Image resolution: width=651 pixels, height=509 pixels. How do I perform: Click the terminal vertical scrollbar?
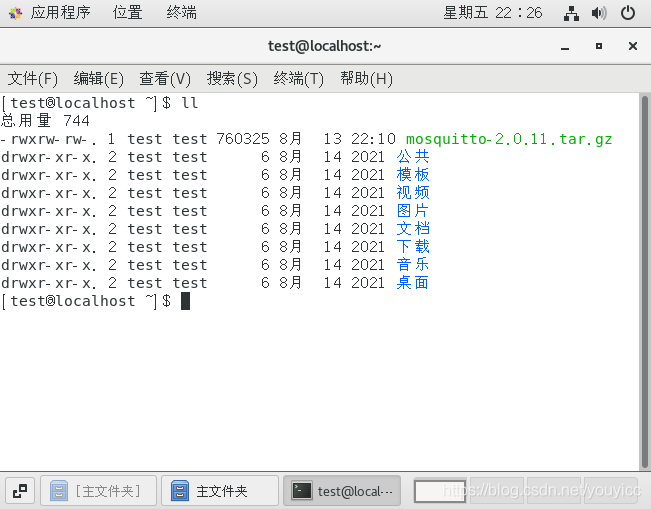(x=644, y=282)
